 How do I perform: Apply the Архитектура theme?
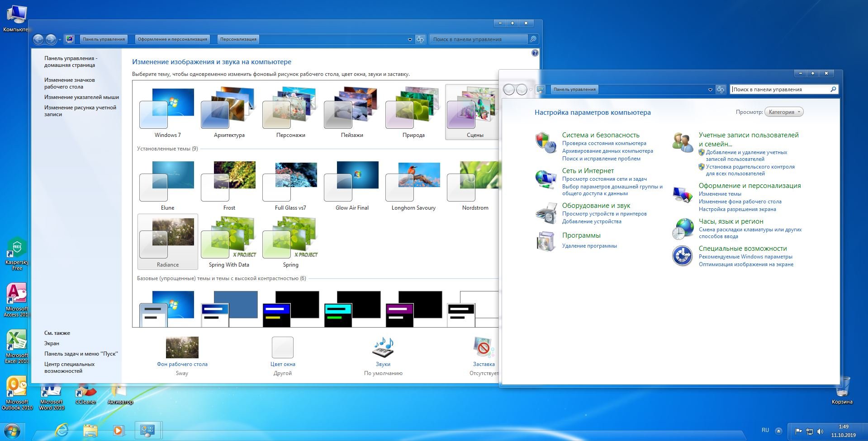tap(229, 113)
